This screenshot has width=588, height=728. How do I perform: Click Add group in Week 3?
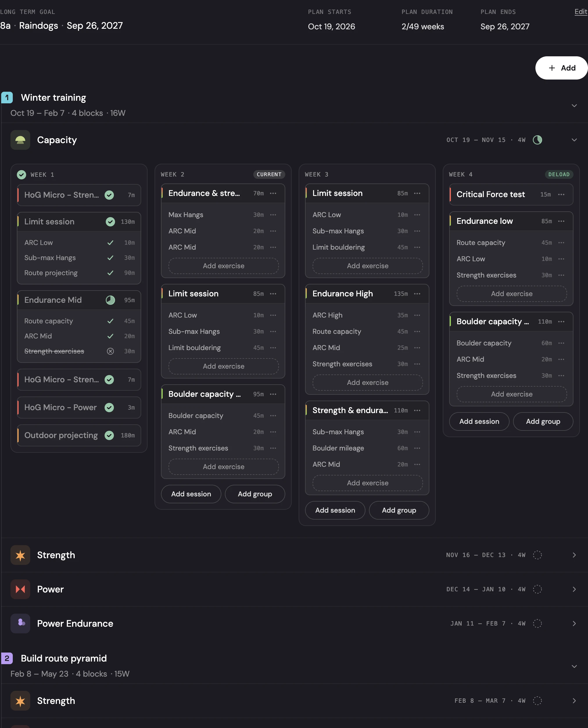[399, 510]
